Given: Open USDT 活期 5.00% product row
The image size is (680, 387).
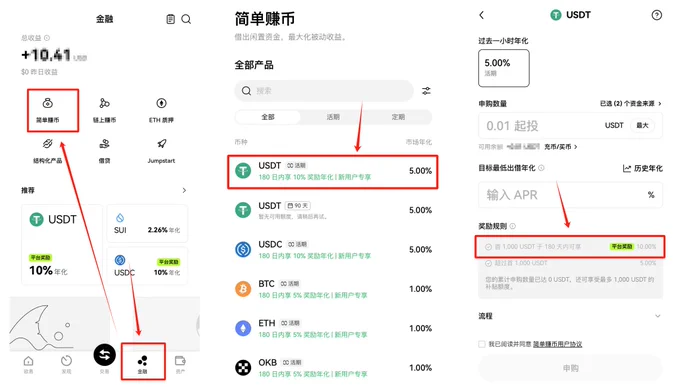Looking at the screenshot, I should click(333, 172).
